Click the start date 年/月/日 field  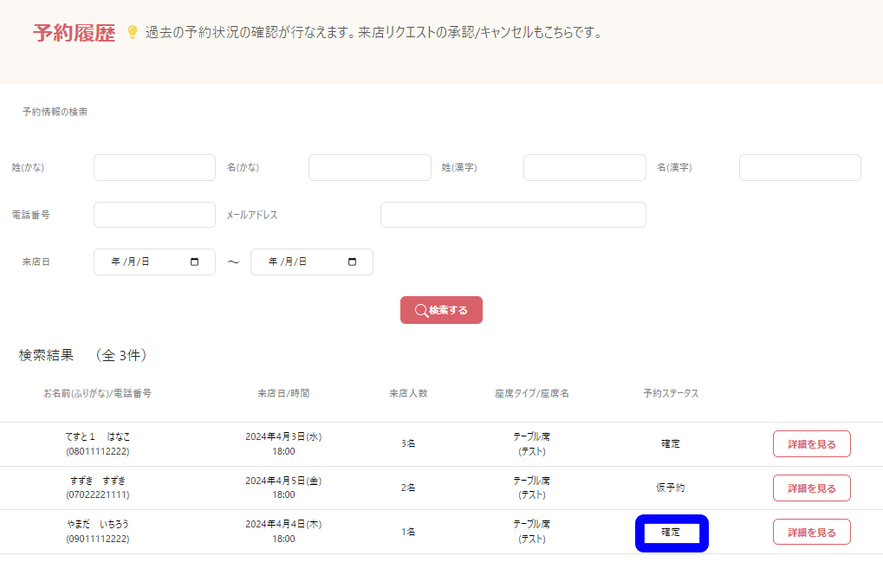(x=139, y=262)
